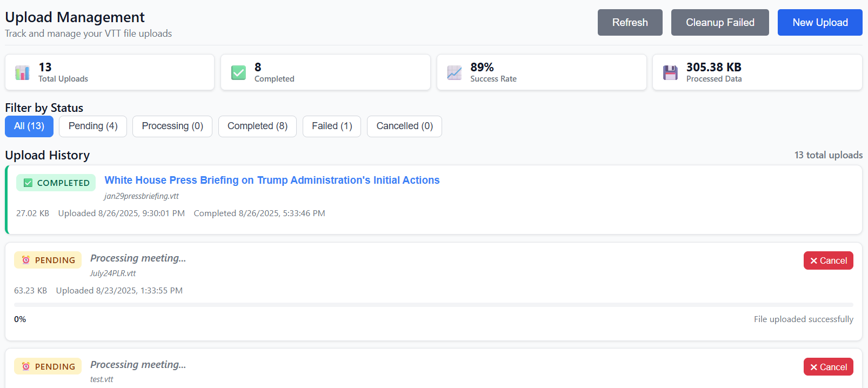868x388 pixels.
Task: Cancel the July24PLR.vtt pending upload
Action: point(828,260)
